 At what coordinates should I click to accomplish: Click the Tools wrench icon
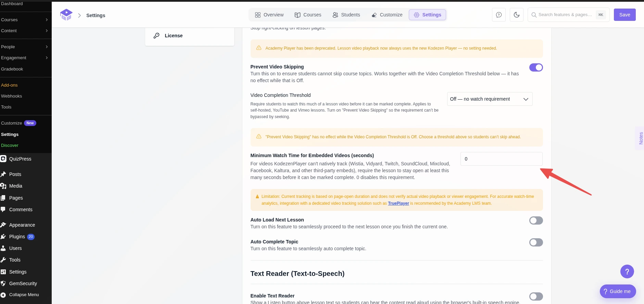[x=3, y=260]
